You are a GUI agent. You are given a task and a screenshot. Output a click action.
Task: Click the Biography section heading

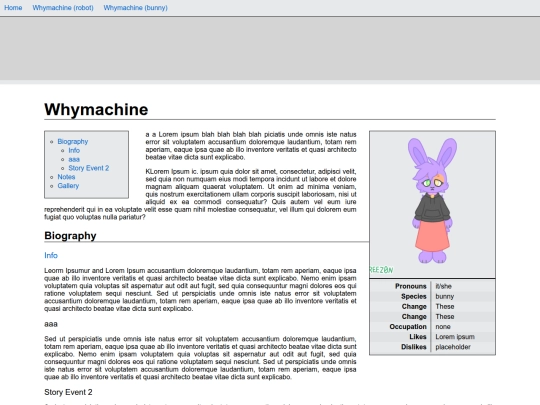tap(70, 236)
